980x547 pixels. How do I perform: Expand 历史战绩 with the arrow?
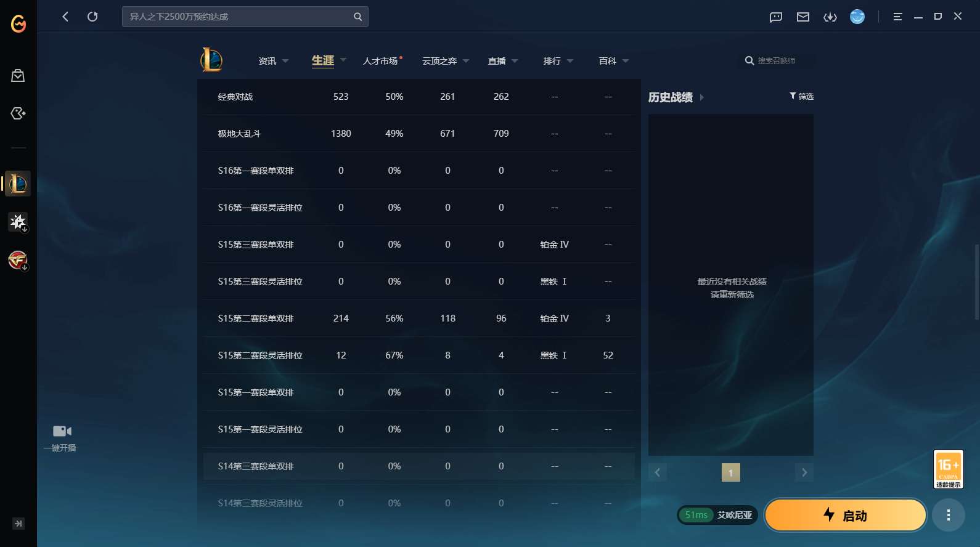pos(701,97)
